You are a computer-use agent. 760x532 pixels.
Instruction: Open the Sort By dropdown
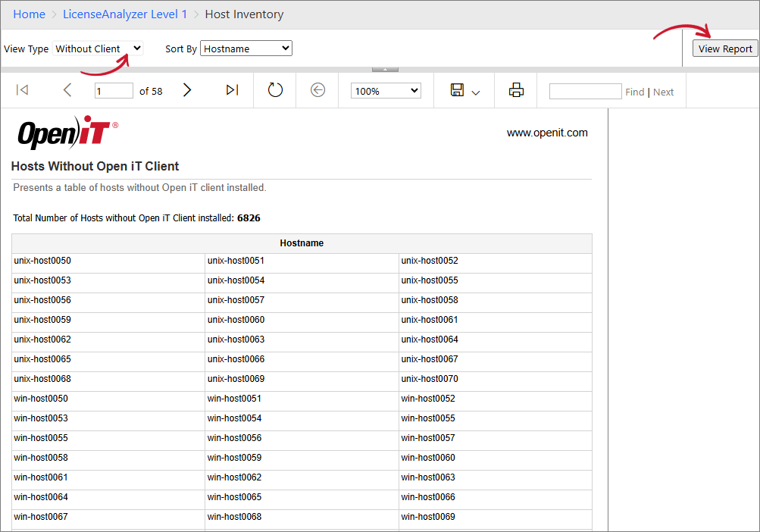pos(246,48)
